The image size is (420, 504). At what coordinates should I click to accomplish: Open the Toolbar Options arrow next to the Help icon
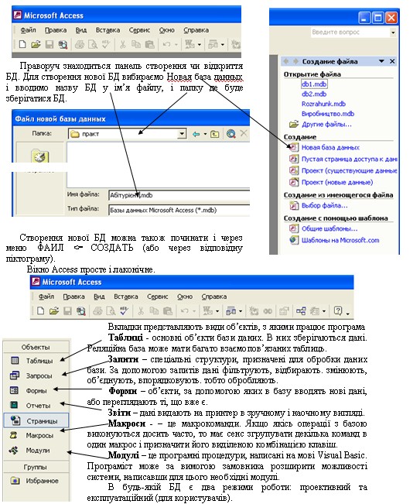pyautogui.click(x=348, y=312)
